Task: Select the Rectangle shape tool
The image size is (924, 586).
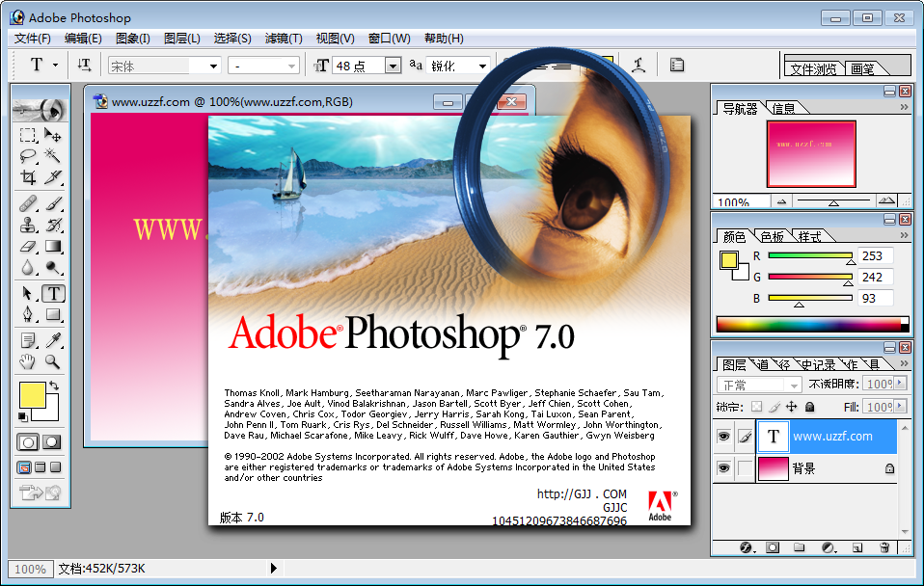Action: point(53,314)
